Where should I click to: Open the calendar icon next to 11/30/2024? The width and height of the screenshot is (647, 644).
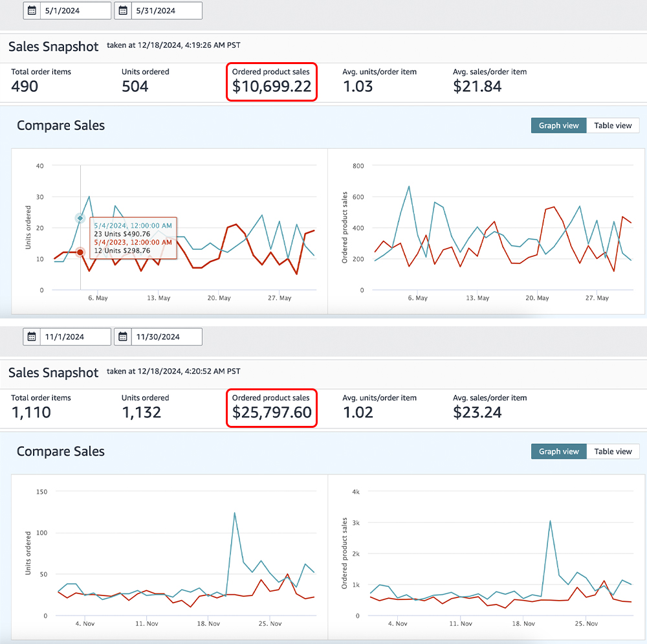pyautogui.click(x=123, y=337)
